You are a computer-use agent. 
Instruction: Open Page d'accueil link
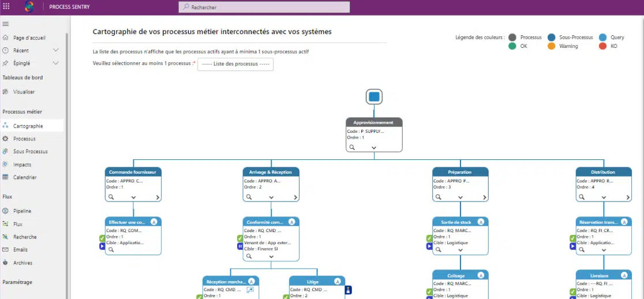(x=29, y=38)
